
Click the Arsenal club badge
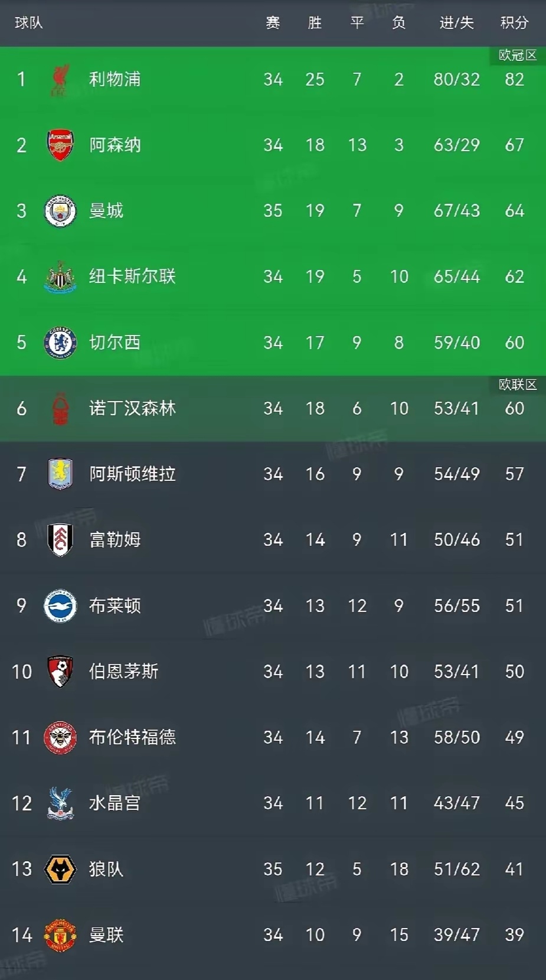click(60, 145)
